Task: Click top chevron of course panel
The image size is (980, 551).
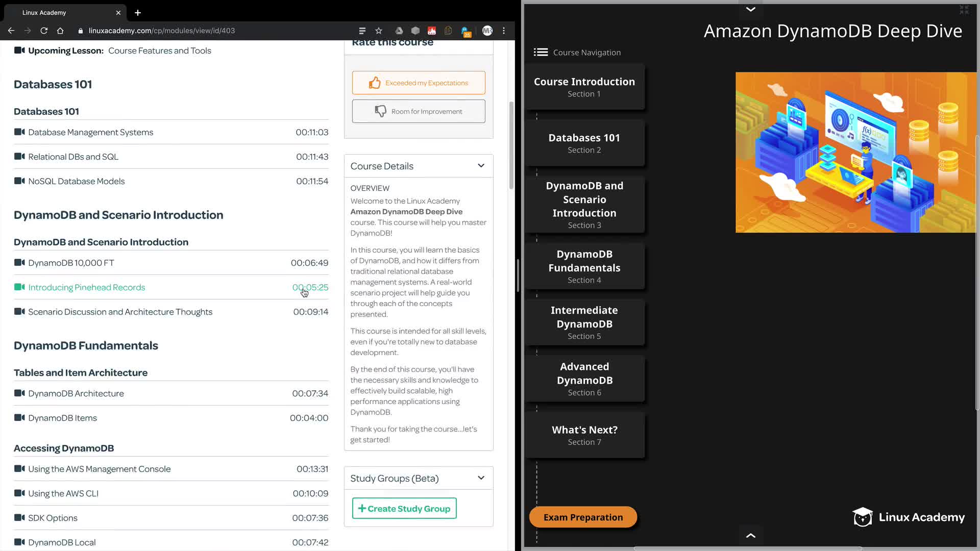Action: 750,9
